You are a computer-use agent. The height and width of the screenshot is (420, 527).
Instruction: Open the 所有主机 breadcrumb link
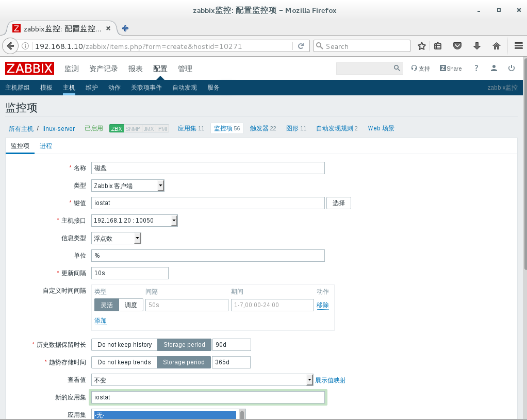[x=21, y=128]
